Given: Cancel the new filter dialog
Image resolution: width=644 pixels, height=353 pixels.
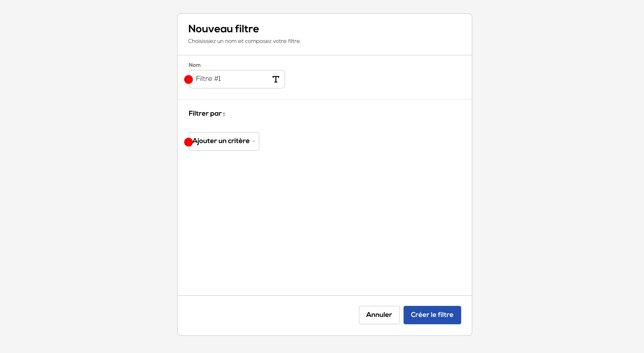Looking at the screenshot, I should (379, 315).
